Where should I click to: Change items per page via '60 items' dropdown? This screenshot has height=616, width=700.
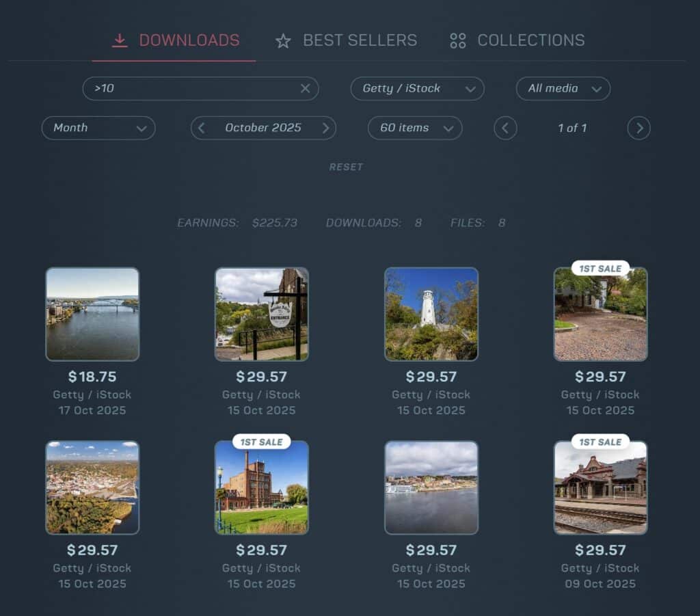[x=414, y=128]
